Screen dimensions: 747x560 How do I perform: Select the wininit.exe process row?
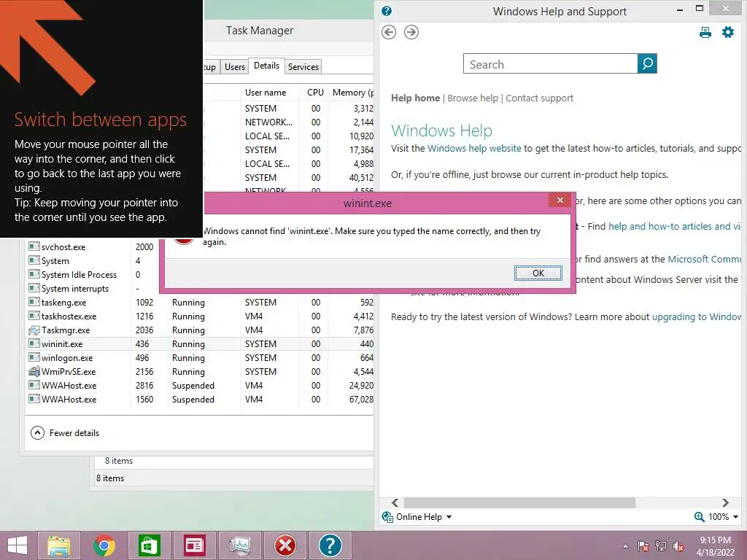click(x=199, y=344)
